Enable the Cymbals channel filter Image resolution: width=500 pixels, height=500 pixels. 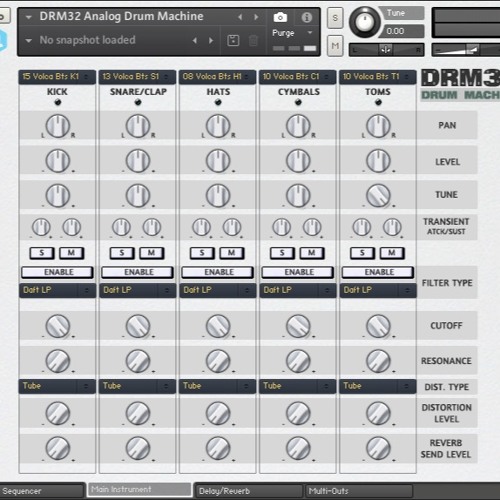298,272
